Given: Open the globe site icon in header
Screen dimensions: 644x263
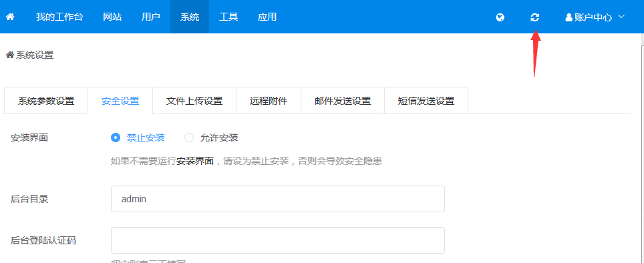Looking at the screenshot, I should click(500, 17).
